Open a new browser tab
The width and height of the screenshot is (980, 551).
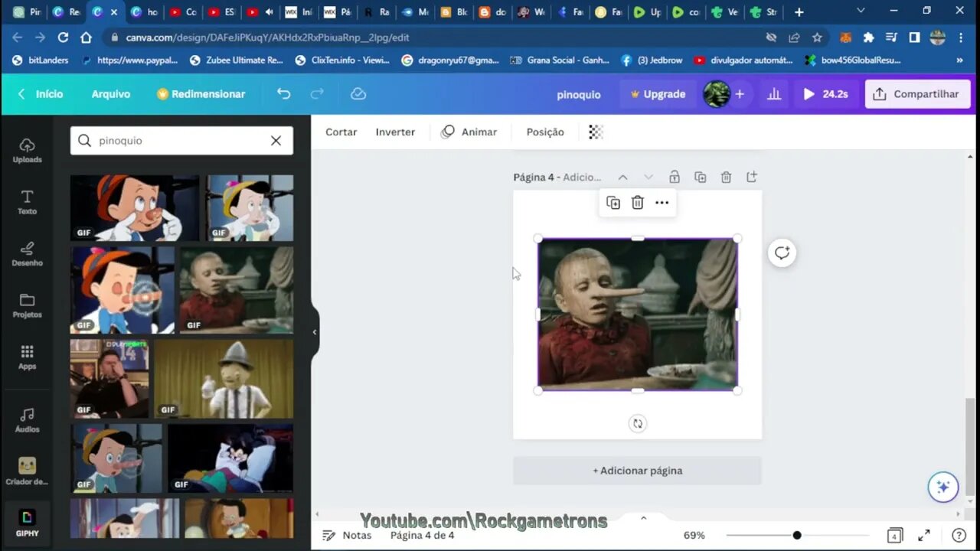pyautogui.click(x=799, y=11)
